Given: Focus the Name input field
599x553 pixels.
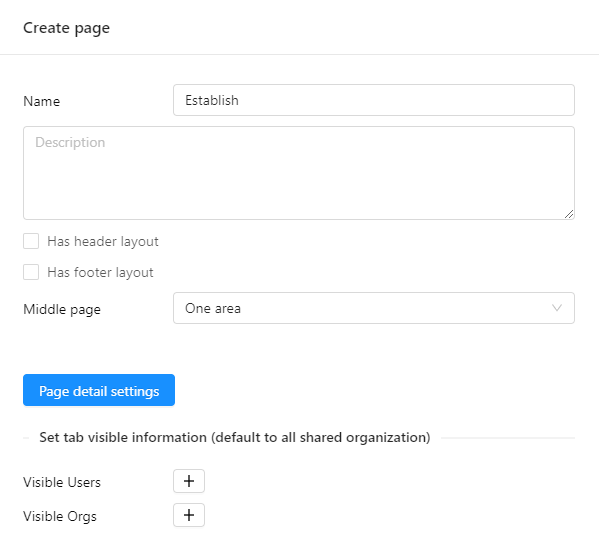Looking at the screenshot, I should coord(374,100).
